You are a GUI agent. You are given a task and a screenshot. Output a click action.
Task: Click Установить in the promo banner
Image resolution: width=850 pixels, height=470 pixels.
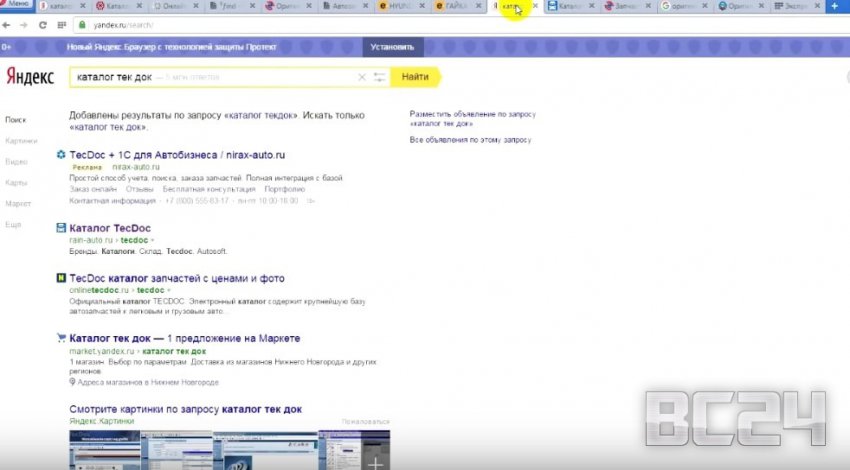(x=391, y=47)
